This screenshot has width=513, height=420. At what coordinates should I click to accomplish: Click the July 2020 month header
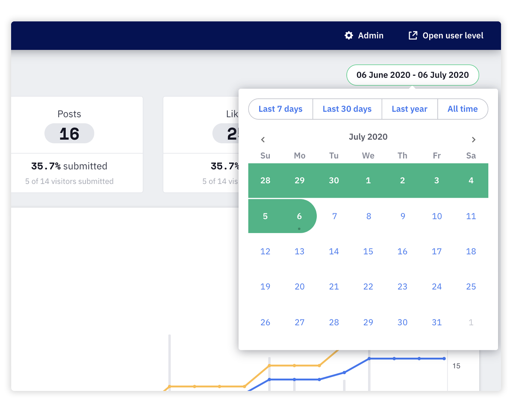tap(368, 137)
